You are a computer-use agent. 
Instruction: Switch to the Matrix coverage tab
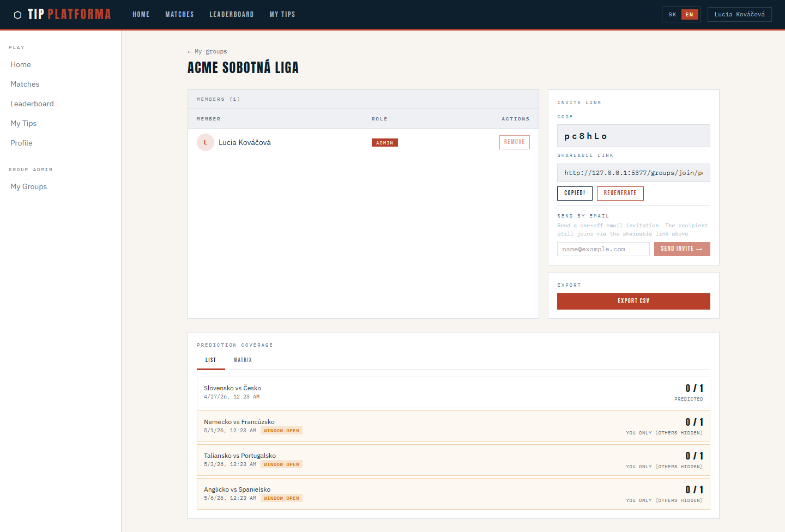pos(243,360)
